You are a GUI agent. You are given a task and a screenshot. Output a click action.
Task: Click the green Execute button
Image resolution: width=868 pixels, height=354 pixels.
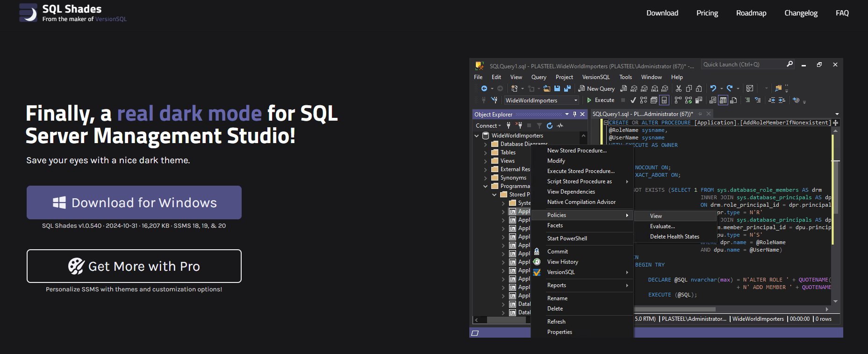click(x=601, y=100)
